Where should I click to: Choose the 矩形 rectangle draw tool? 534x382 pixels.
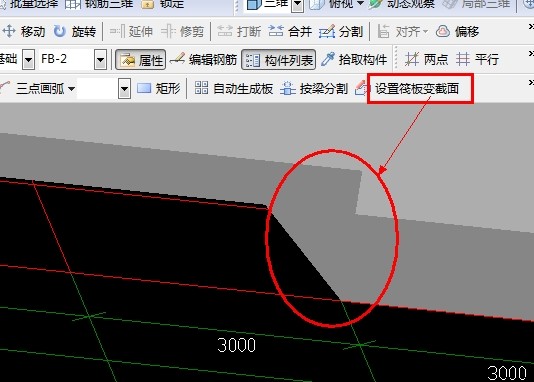coord(159,89)
